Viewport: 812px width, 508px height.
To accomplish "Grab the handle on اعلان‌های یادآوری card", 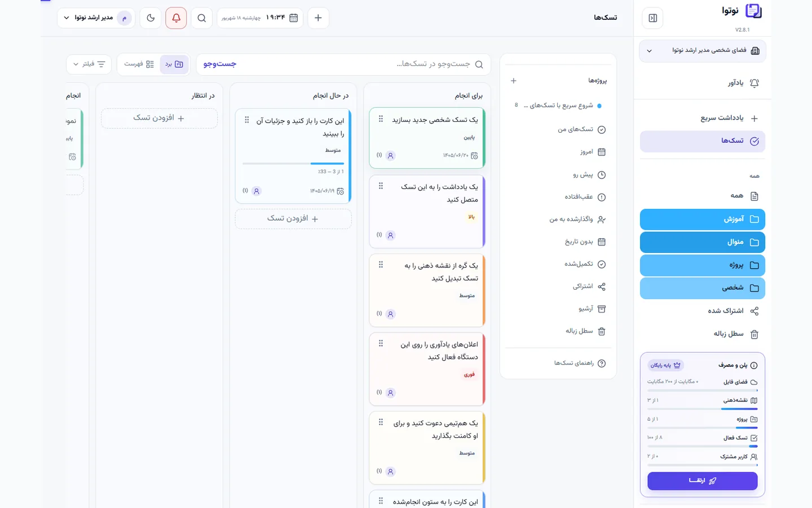I will coord(381,344).
